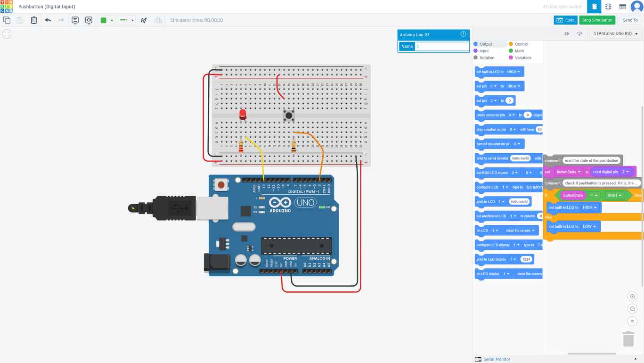Click the zoom out icon in code editor
This screenshot has width=644, height=363.
click(x=632, y=309)
